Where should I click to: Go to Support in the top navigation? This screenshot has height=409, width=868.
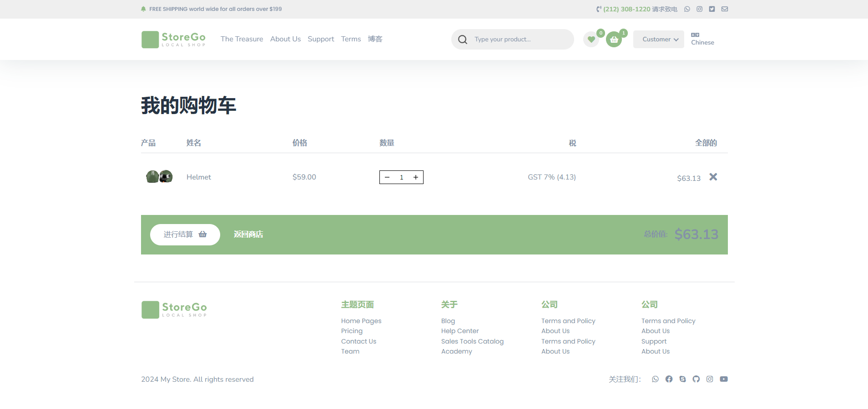point(321,39)
